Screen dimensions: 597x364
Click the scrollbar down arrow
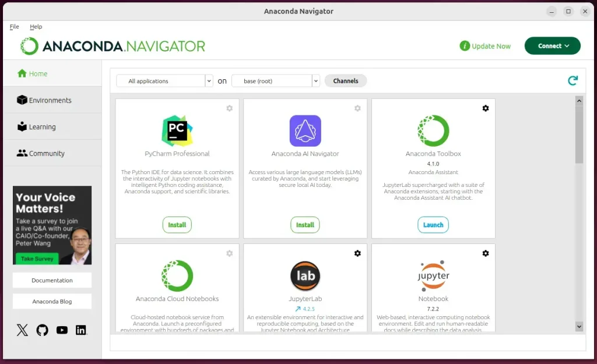pos(579,326)
